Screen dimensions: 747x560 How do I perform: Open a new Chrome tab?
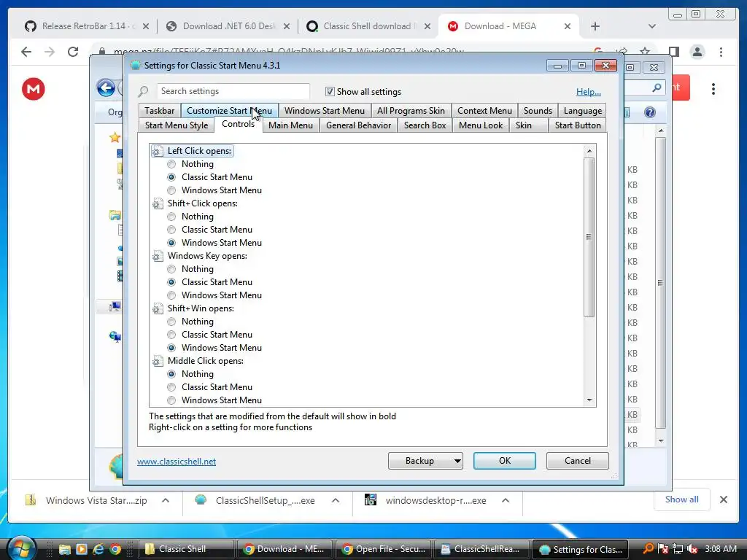pyautogui.click(x=595, y=27)
